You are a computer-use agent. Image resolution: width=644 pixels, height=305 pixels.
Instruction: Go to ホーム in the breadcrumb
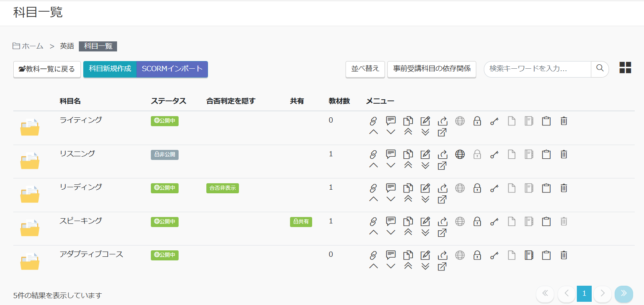[32, 46]
